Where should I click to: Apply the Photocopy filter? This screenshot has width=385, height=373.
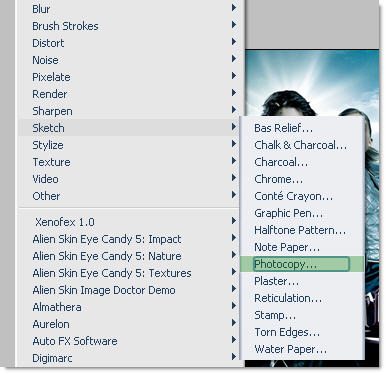click(302, 264)
